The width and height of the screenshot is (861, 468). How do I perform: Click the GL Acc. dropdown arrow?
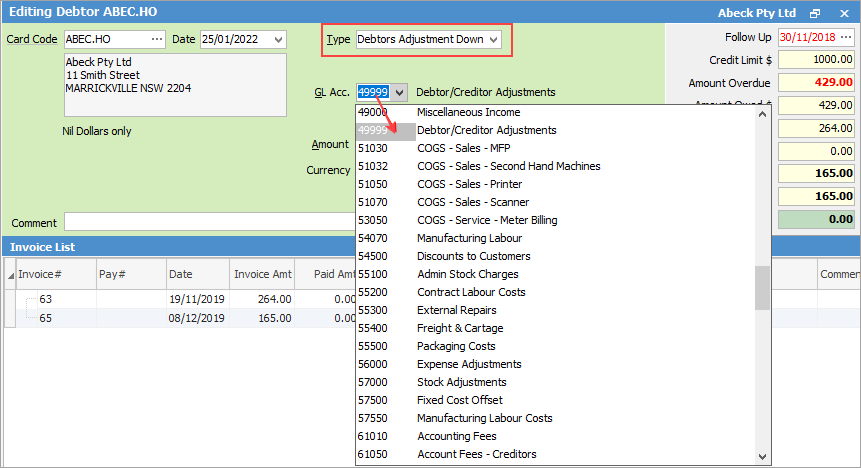400,92
